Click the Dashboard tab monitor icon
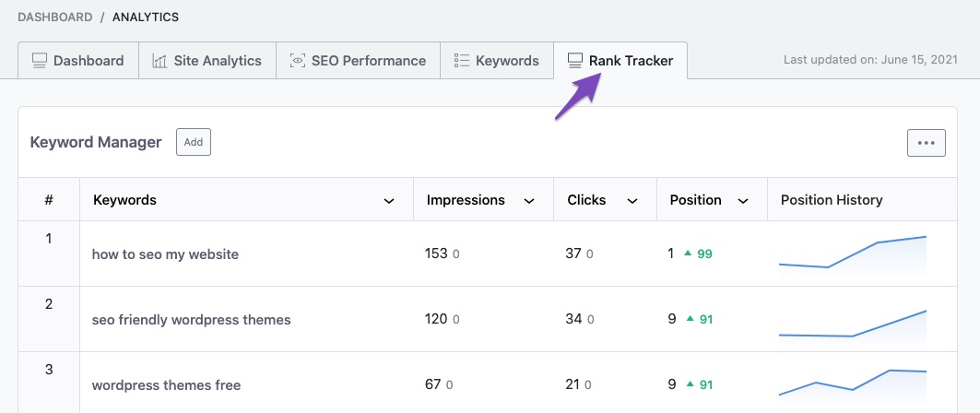Image resolution: width=980 pixels, height=413 pixels. (x=40, y=61)
